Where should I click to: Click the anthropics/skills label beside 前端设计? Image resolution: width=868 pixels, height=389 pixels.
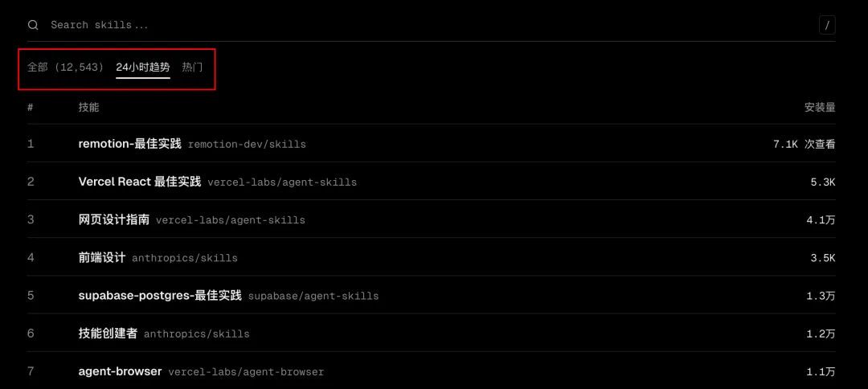tap(184, 259)
